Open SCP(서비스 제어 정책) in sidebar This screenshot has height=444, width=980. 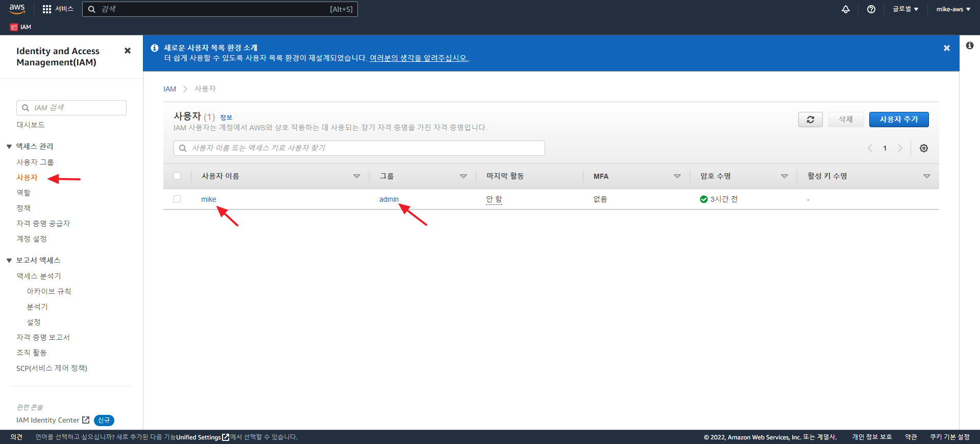(x=52, y=368)
